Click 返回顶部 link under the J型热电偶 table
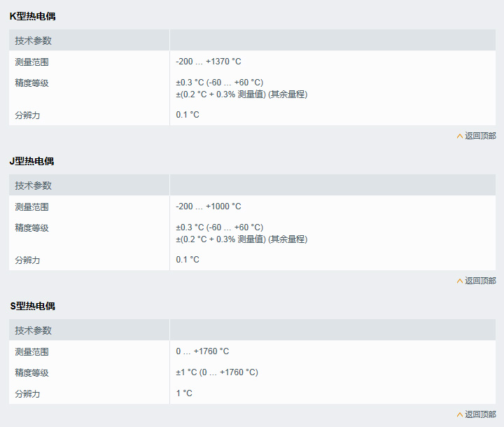This screenshot has width=504, height=427. pos(480,281)
